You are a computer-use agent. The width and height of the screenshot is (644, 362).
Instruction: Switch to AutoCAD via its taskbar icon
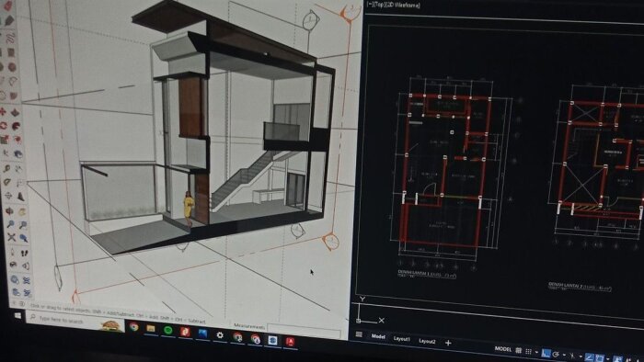(x=290, y=342)
